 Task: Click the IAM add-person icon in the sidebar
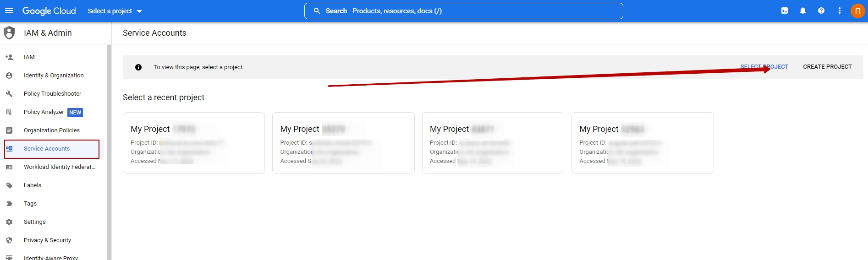(9, 57)
